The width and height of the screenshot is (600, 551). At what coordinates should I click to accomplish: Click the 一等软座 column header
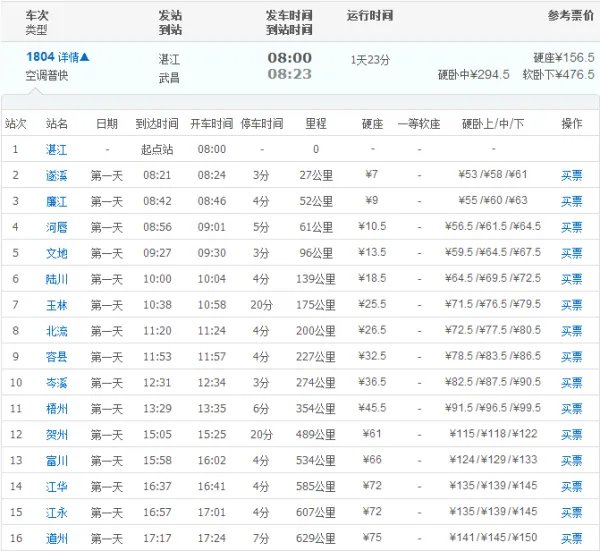[419, 124]
